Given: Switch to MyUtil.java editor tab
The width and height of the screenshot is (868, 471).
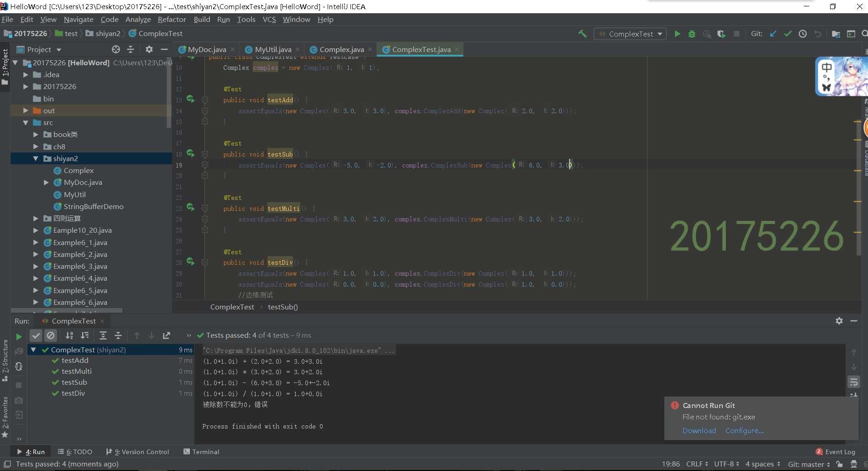Looking at the screenshot, I should point(273,49).
